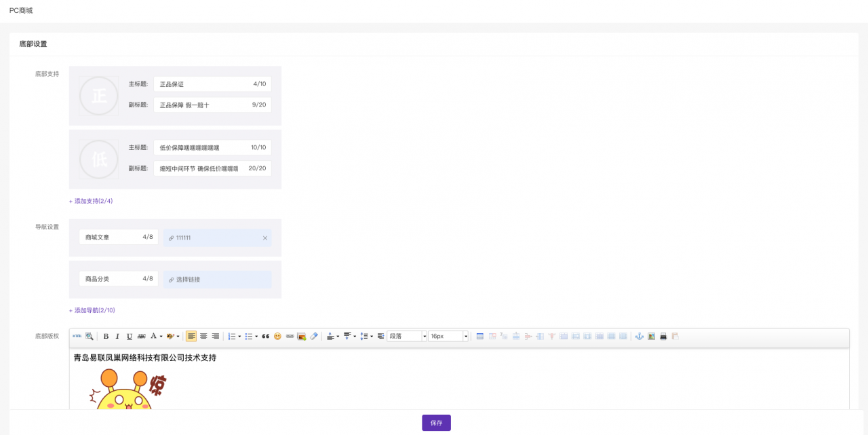868x435 pixels.
Task: Click the 111111 link field
Action: coord(217,238)
